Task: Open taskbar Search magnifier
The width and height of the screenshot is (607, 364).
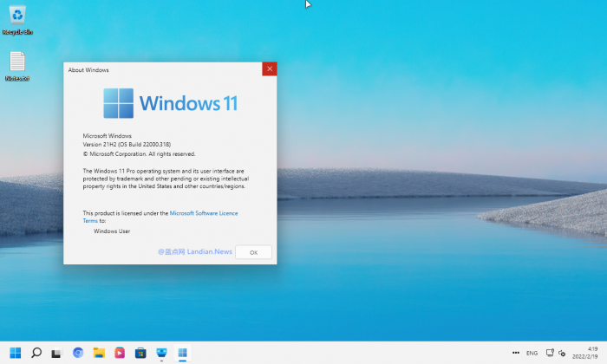Action: tap(36, 353)
